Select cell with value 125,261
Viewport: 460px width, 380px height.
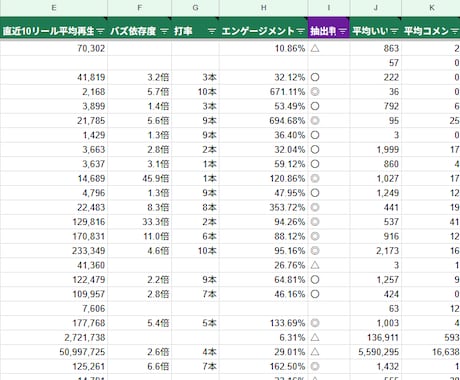(x=54, y=366)
